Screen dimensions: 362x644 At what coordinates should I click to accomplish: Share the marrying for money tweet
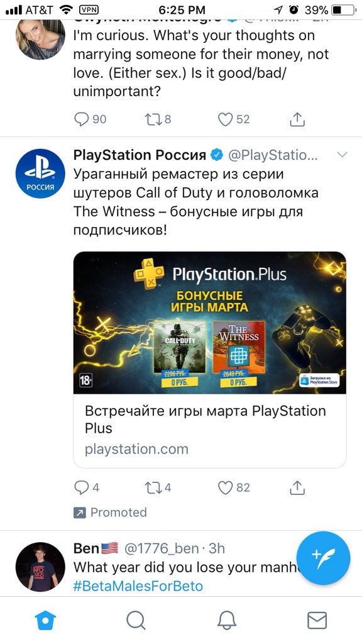297,119
